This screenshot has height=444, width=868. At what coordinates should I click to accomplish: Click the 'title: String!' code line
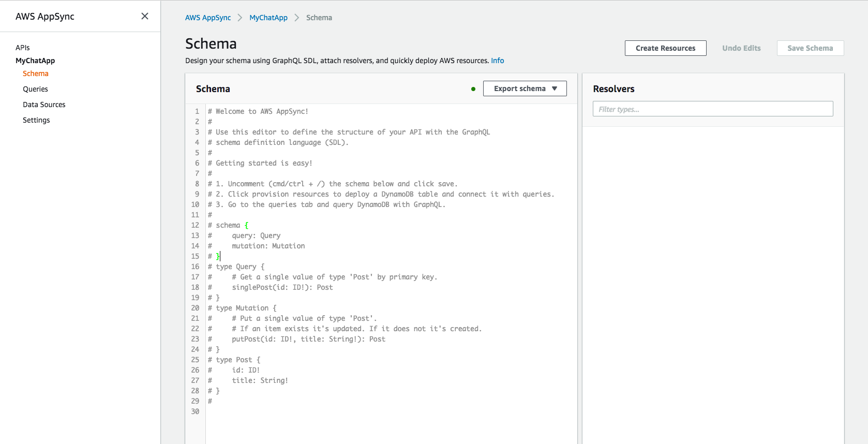tap(260, 380)
